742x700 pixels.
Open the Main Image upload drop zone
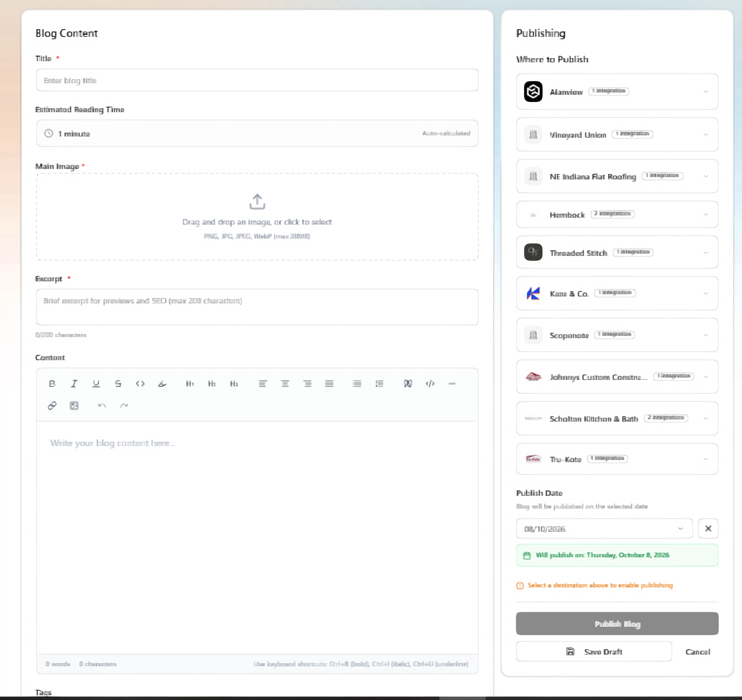click(x=257, y=216)
